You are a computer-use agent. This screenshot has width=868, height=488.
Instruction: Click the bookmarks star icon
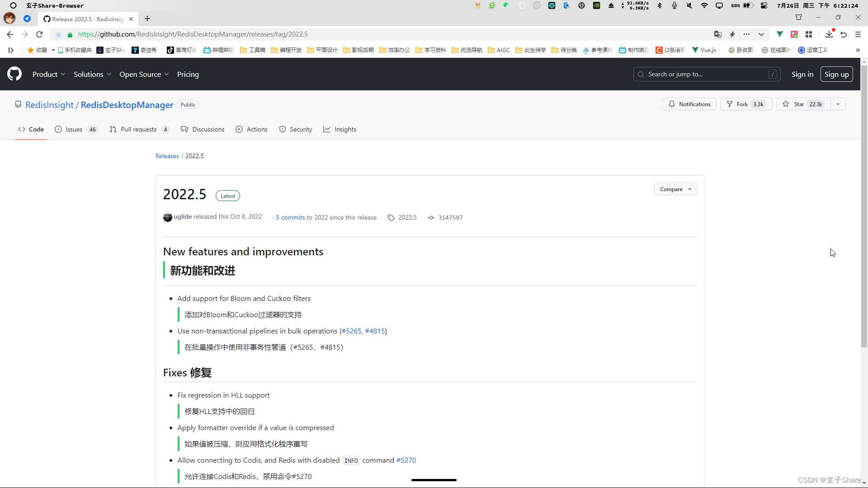tap(31, 50)
